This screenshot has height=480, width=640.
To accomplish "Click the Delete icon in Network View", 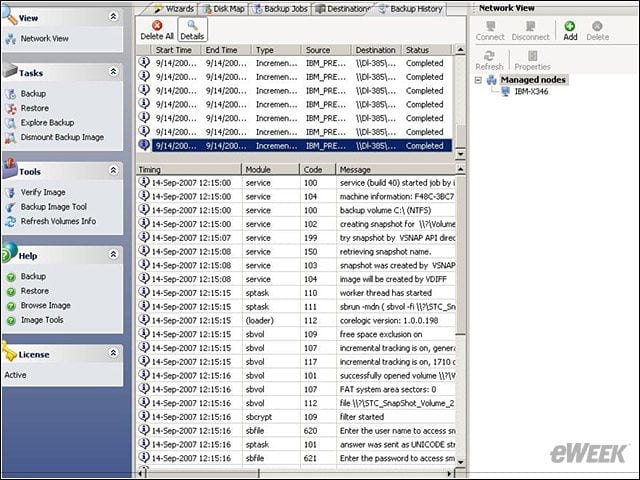I will coord(597,26).
